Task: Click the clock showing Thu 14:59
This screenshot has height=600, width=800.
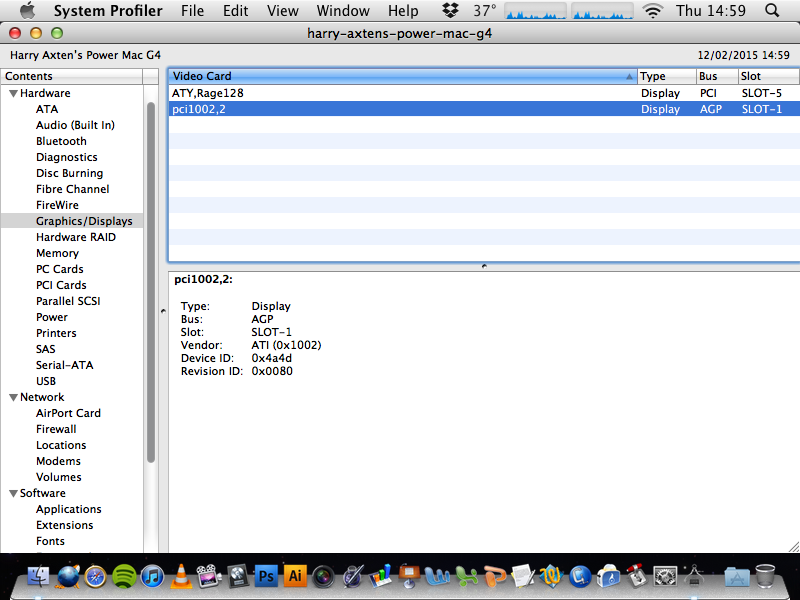Action: pyautogui.click(x=711, y=10)
